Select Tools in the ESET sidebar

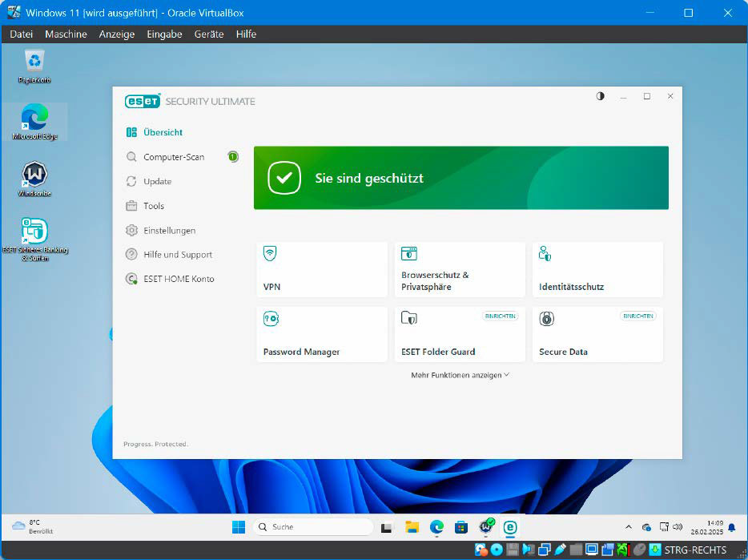145,206
